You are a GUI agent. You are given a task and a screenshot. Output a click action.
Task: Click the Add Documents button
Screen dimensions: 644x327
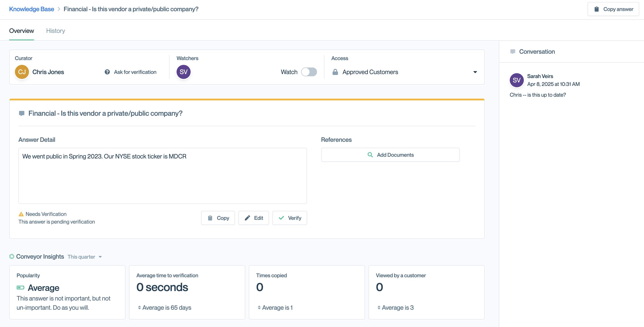click(x=390, y=155)
